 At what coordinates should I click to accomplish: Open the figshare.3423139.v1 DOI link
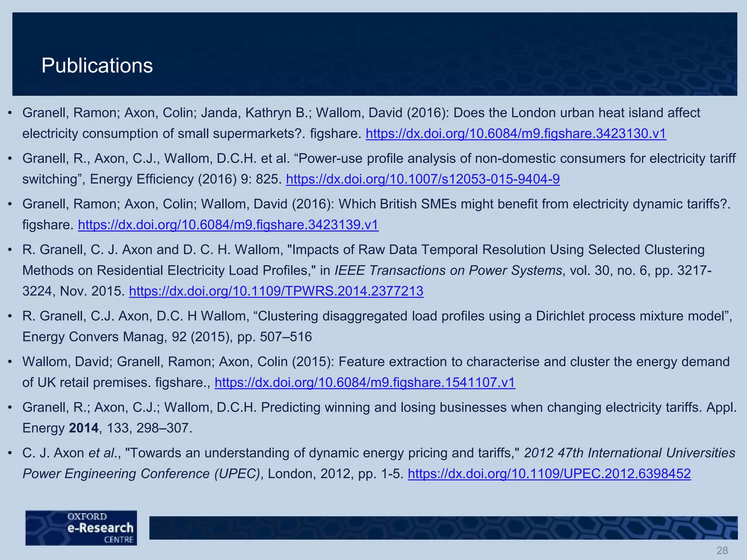(x=228, y=225)
